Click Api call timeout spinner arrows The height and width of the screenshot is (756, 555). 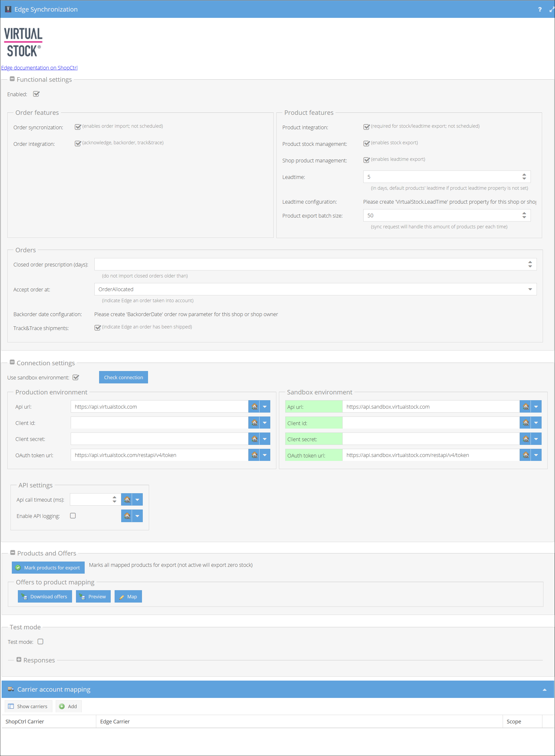click(115, 500)
